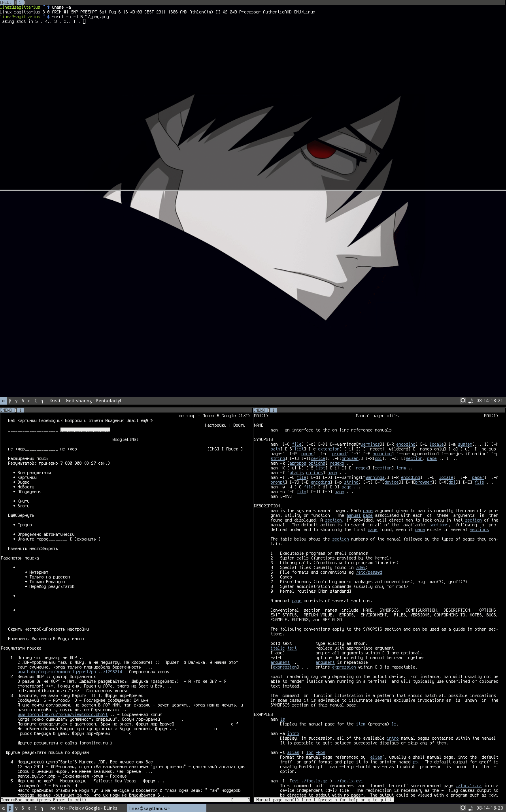Click Войти sign-in link
Image resolution: width=506 pixels, height=812 pixels.
pyautogui.click(x=239, y=425)
